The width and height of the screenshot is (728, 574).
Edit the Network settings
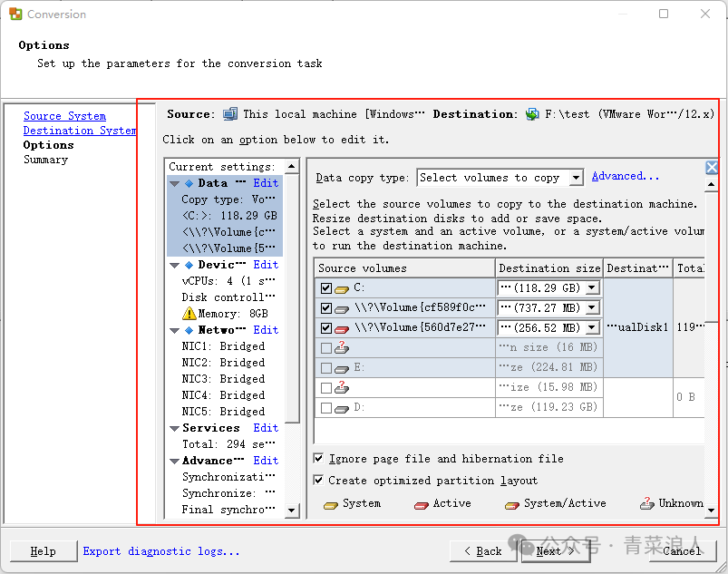266,330
